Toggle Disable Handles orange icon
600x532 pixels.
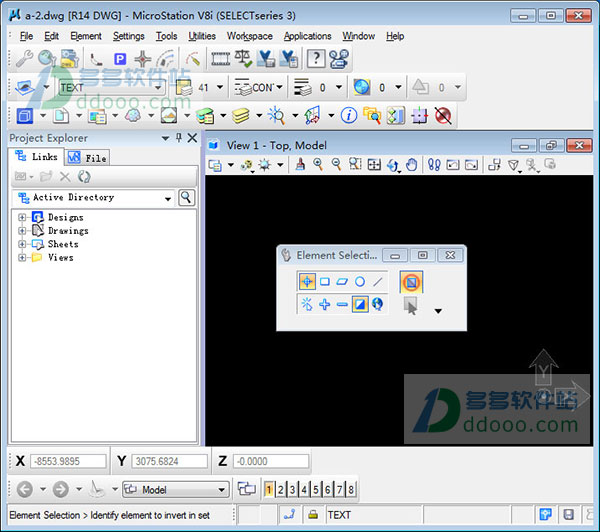[x=411, y=282]
